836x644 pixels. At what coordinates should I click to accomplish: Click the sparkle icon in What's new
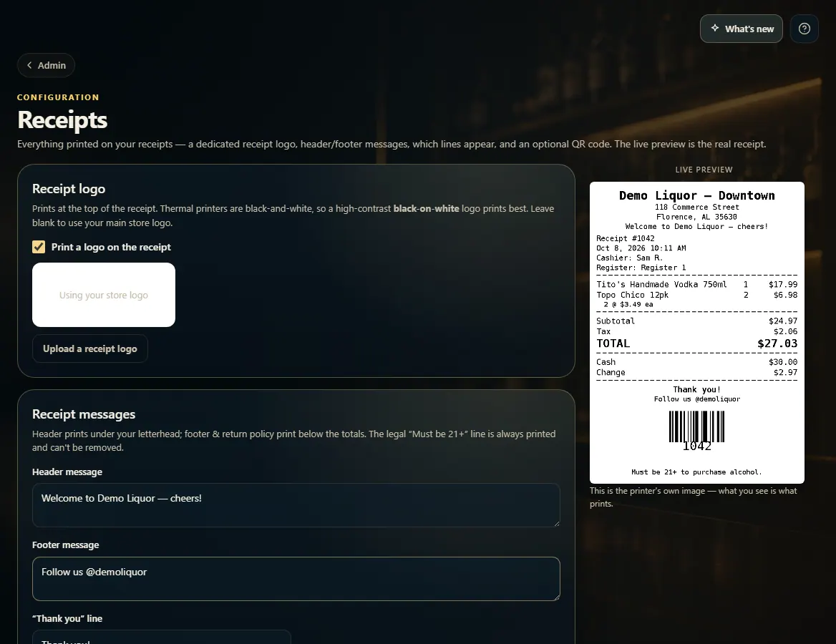(714, 28)
